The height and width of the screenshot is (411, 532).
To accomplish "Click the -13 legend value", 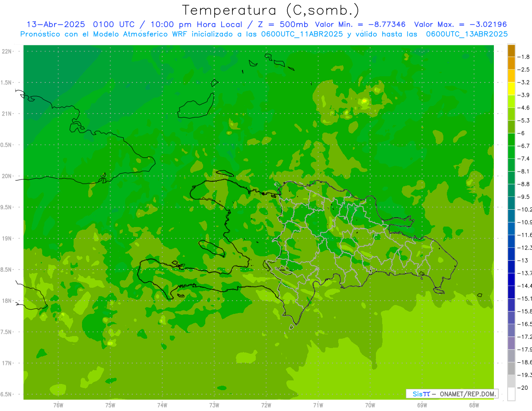I will click(x=523, y=261).
